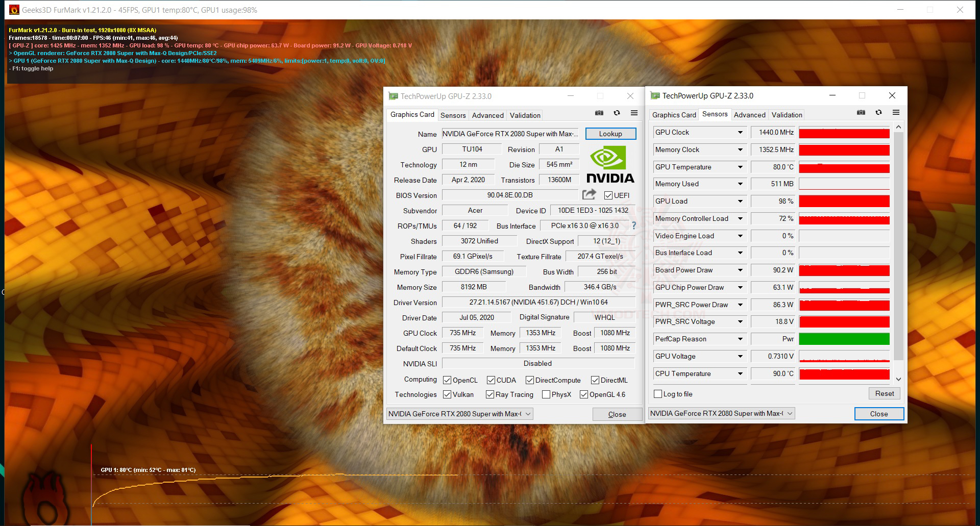Viewport: 980px width, 526px height.
Task: Toggle the OpenGL 4.6 checkbox
Action: [584, 394]
